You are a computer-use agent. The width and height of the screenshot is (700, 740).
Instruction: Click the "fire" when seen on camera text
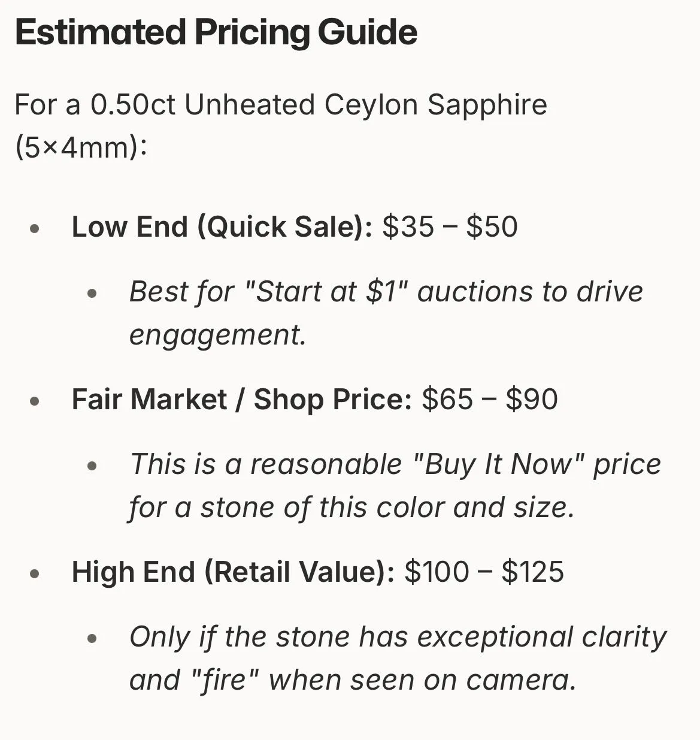pyautogui.click(x=353, y=680)
